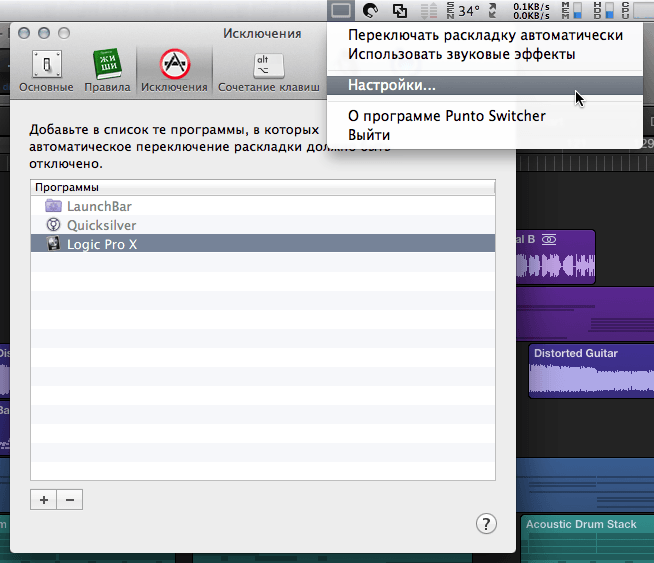Click the LaunchBar app icon
Viewport: 654px width, 563px height.
(x=53, y=206)
